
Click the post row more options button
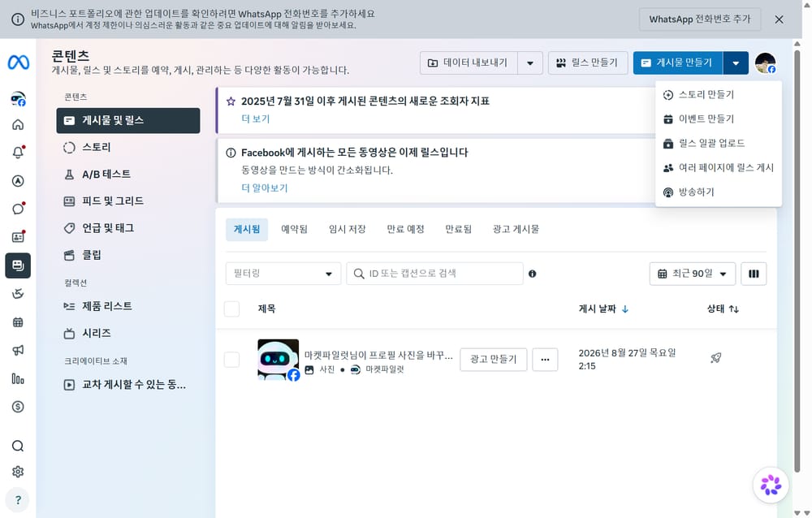coord(546,360)
